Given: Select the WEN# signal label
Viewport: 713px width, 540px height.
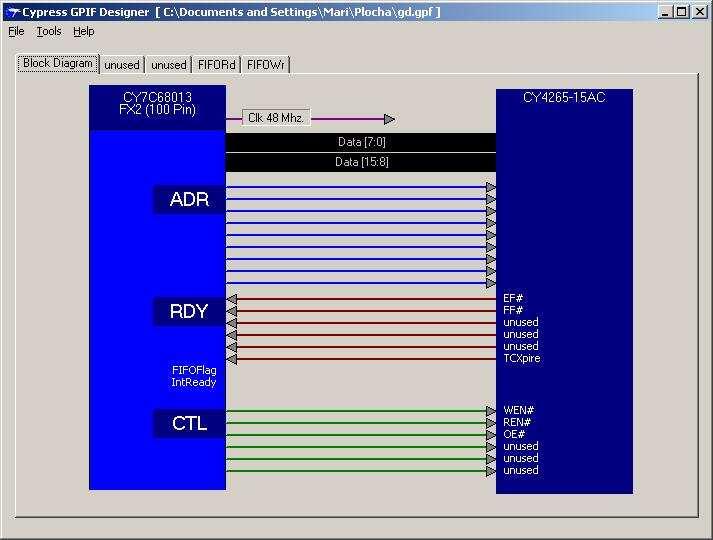Looking at the screenshot, I should [x=518, y=410].
